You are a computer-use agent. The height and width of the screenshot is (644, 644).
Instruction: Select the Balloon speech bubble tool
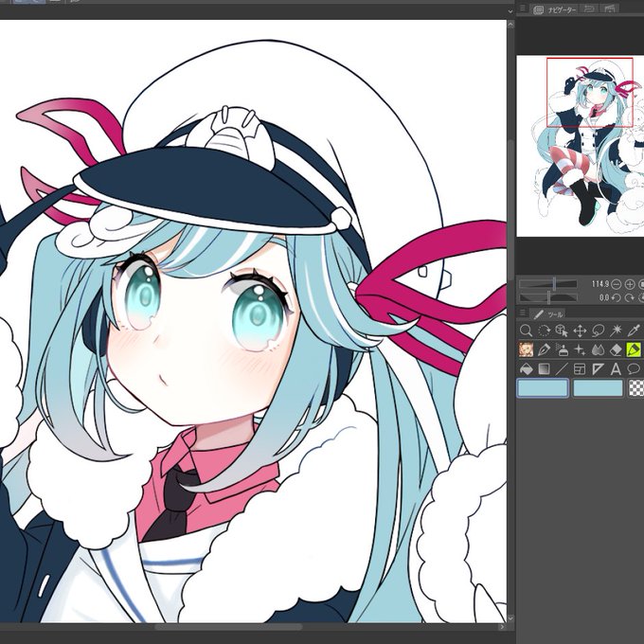(634, 368)
